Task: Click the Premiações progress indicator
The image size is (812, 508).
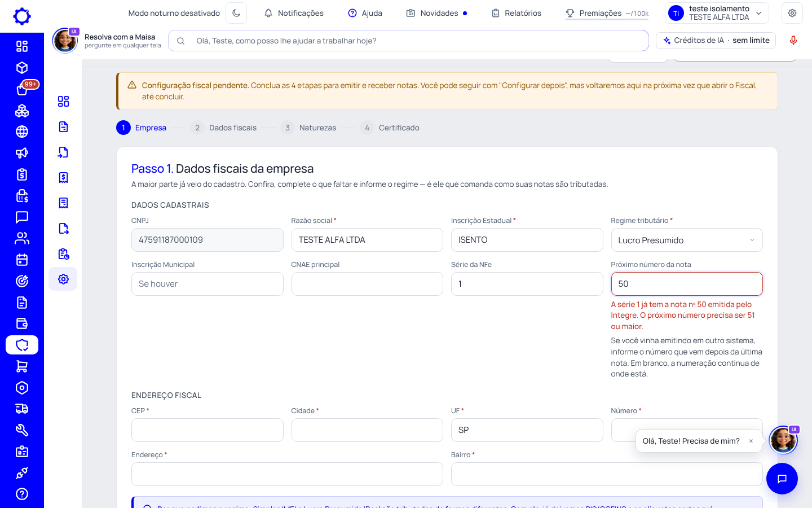Action: 607,13
